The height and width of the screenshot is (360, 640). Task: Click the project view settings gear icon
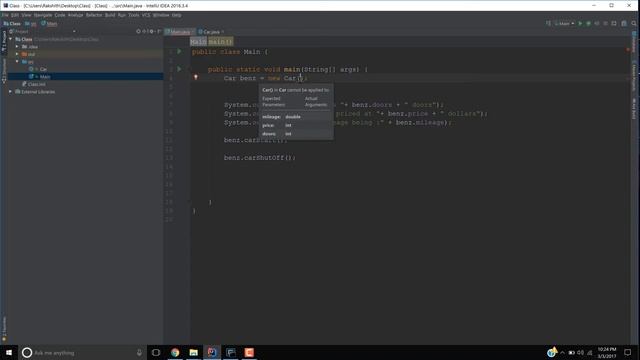[151, 31]
